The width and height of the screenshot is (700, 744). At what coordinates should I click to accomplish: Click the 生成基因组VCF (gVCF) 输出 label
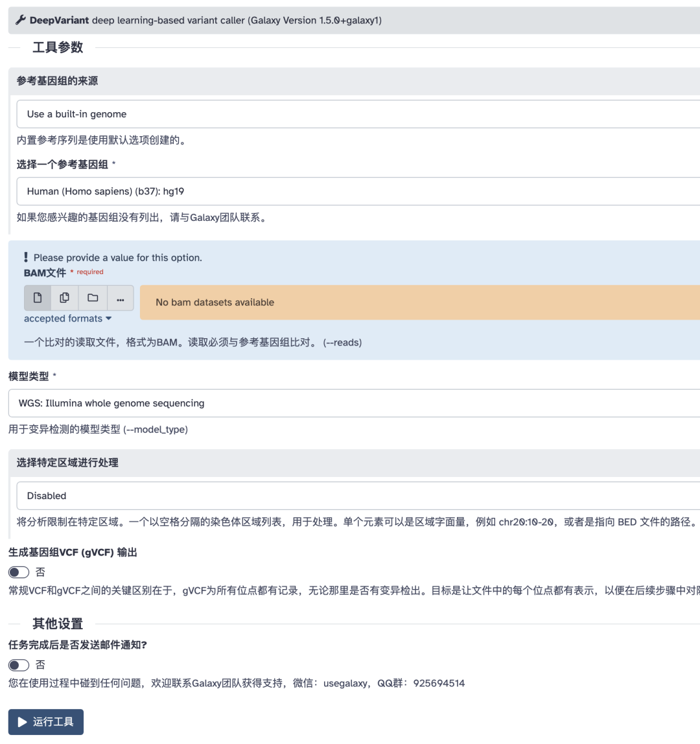[73, 552]
